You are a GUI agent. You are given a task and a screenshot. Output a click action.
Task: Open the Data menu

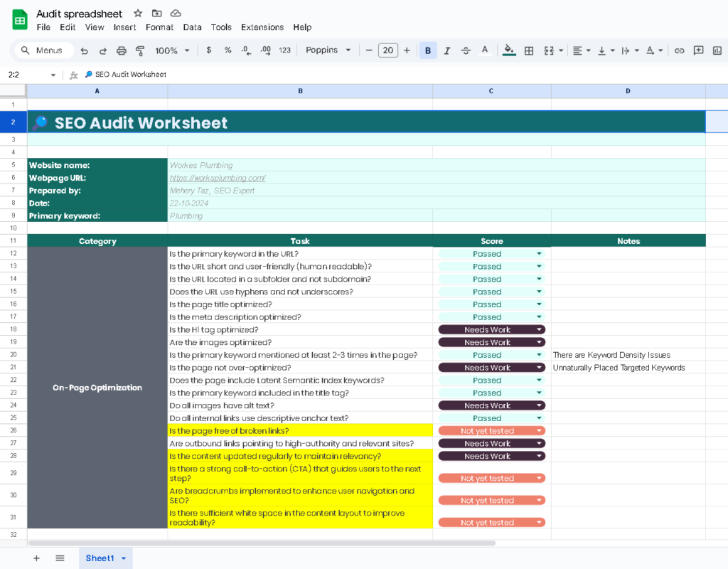pos(192,28)
